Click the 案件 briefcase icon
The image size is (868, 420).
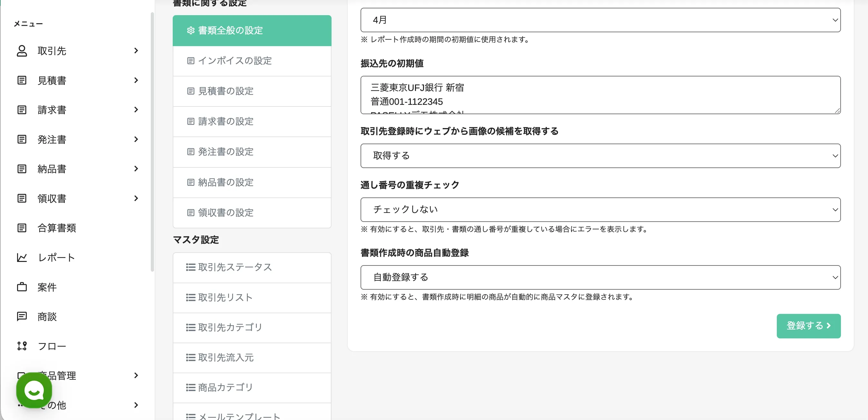[22, 287]
